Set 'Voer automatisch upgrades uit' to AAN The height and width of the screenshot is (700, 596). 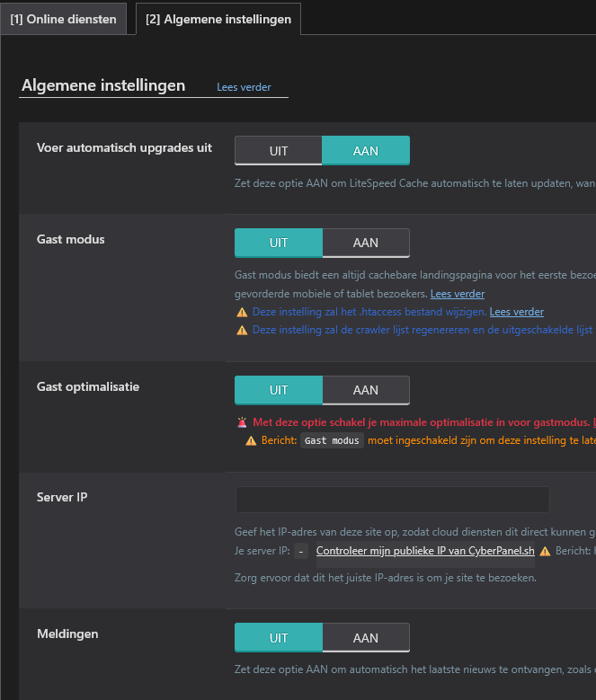click(365, 151)
